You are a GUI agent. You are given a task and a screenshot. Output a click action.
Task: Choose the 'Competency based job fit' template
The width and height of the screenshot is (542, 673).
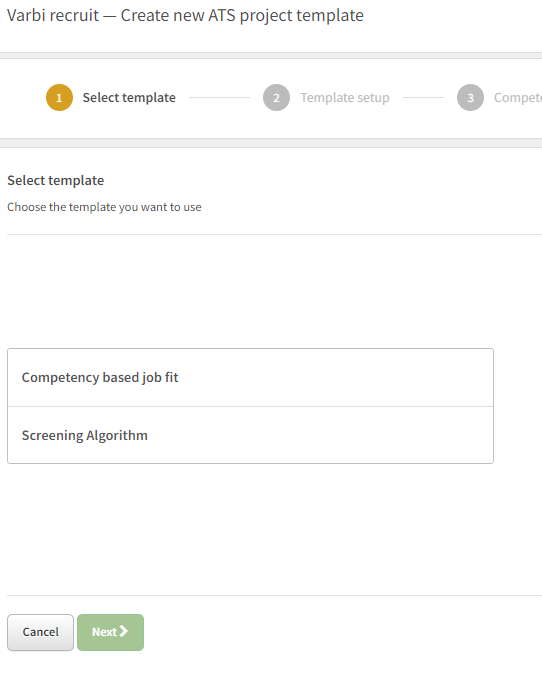(x=251, y=378)
